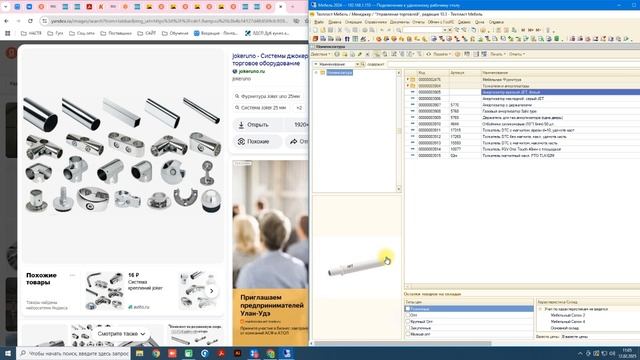Expand the Номенклатура tree root node
640x360 pixels.
pos(316,73)
